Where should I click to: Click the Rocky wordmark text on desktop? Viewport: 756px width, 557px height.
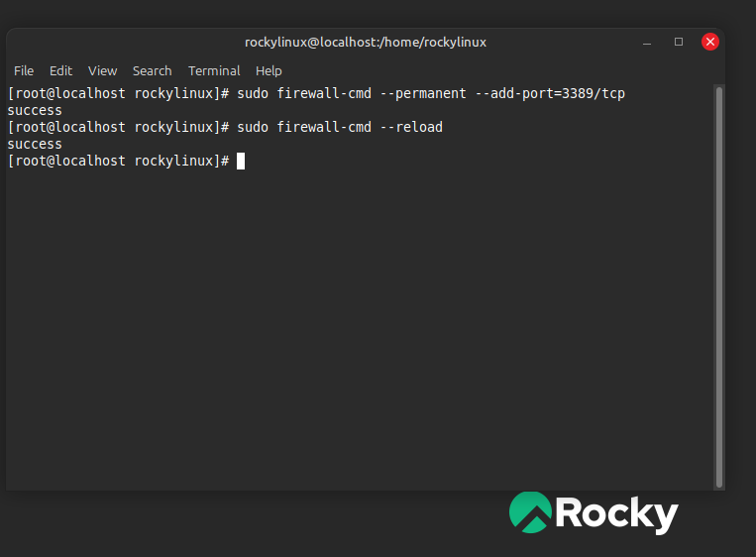point(616,513)
